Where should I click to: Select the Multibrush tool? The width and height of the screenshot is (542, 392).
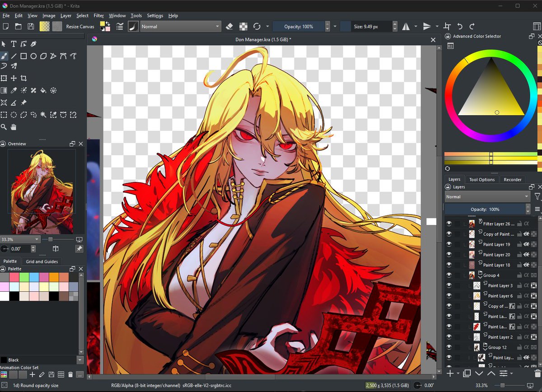[14, 66]
